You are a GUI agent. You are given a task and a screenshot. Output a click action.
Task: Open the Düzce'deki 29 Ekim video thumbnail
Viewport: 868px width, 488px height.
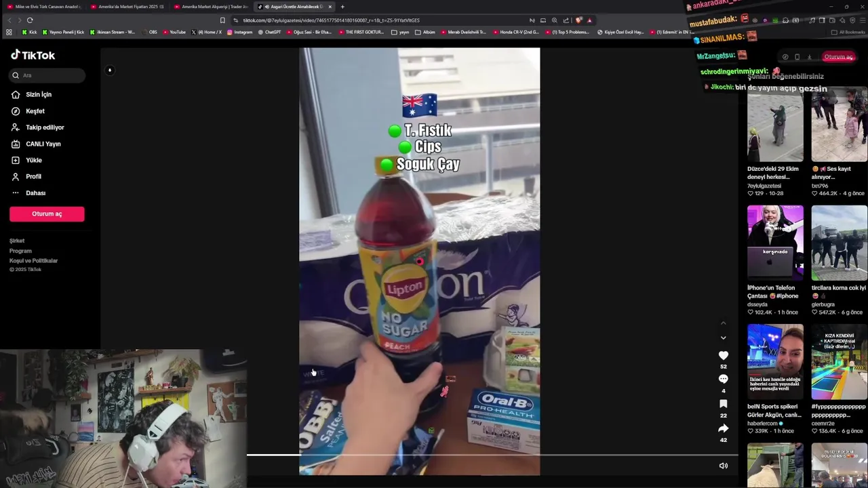coord(775,124)
